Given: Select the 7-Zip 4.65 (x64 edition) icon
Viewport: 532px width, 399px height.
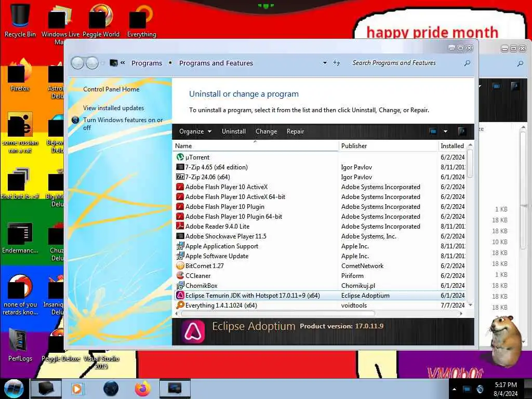Looking at the screenshot, I should 180,167.
